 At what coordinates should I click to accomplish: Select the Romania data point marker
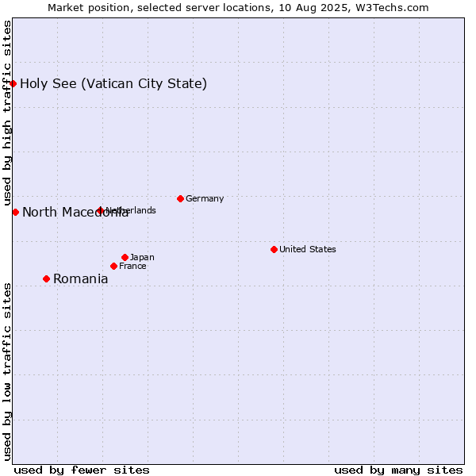47,278
